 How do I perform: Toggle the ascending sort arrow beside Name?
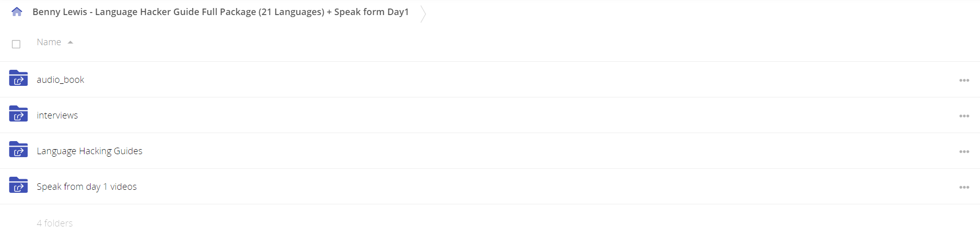tap(70, 42)
